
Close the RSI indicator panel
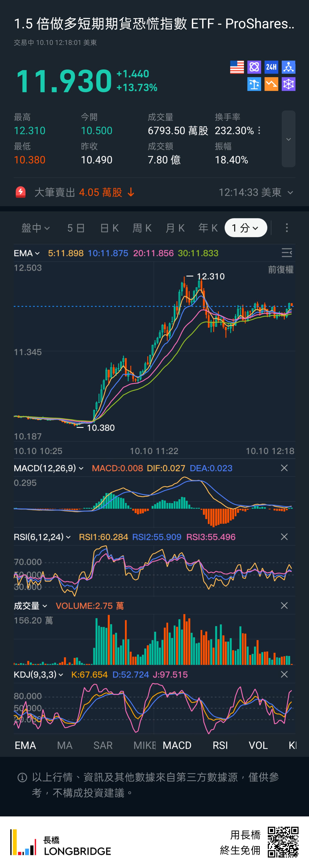coord(284,537)
